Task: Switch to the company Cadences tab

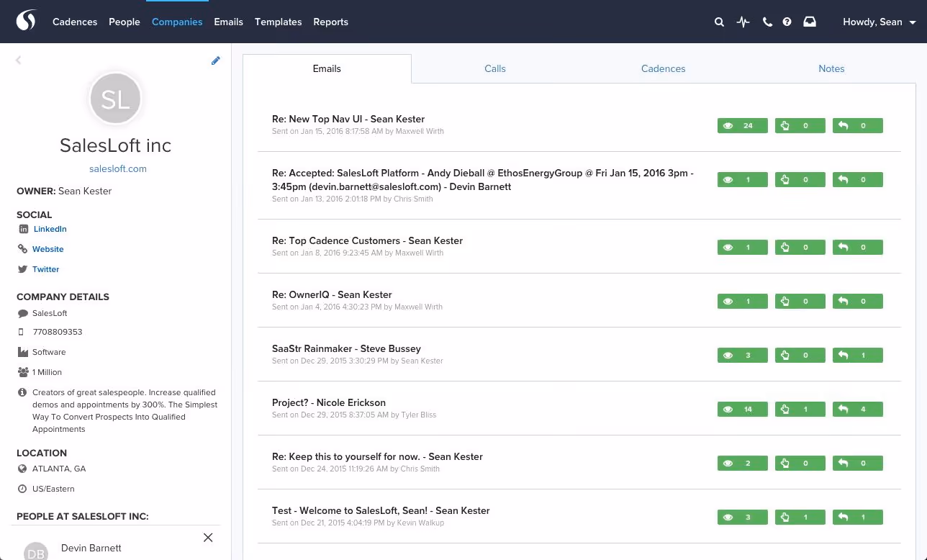Action: (x=663, y=69)
